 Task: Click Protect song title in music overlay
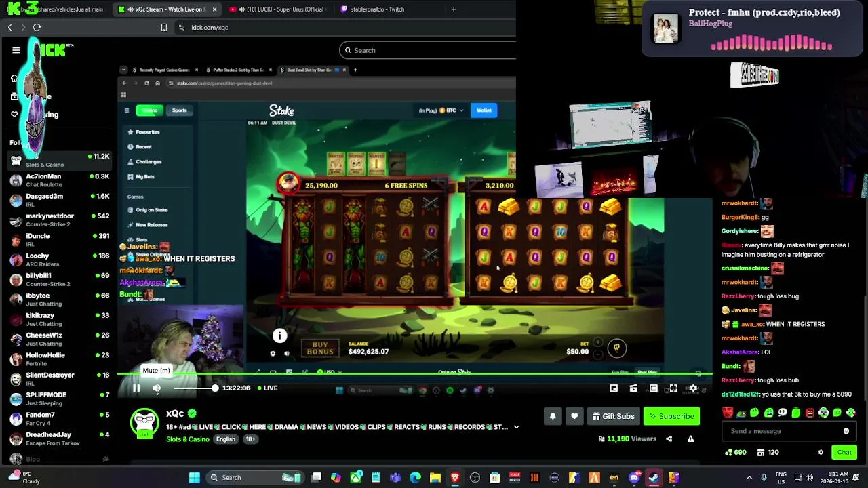tap(764, 12)
